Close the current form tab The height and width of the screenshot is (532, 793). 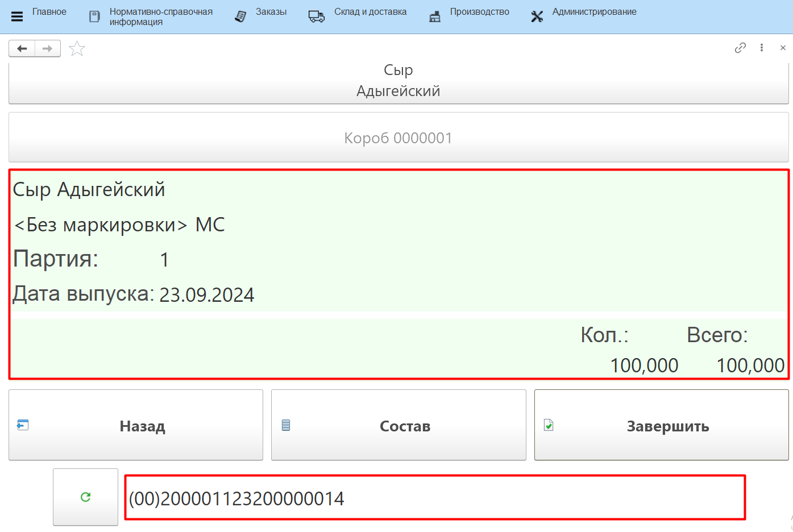(783, 48)
